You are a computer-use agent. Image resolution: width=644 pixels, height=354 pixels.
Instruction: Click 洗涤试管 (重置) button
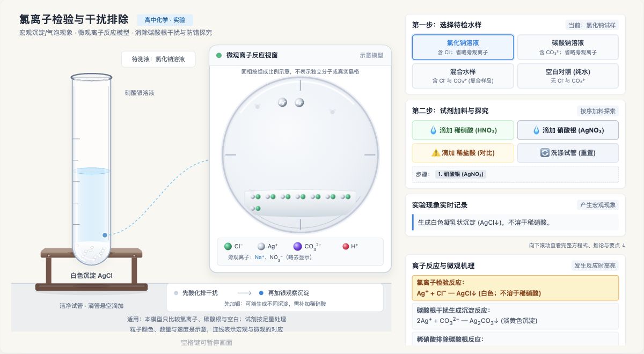tap(568, 153)
